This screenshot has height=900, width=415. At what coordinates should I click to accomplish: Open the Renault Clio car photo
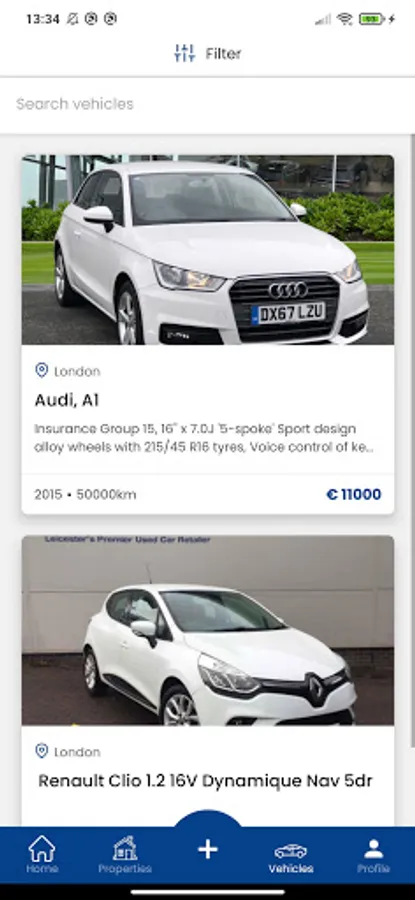[x=208, y=630]
